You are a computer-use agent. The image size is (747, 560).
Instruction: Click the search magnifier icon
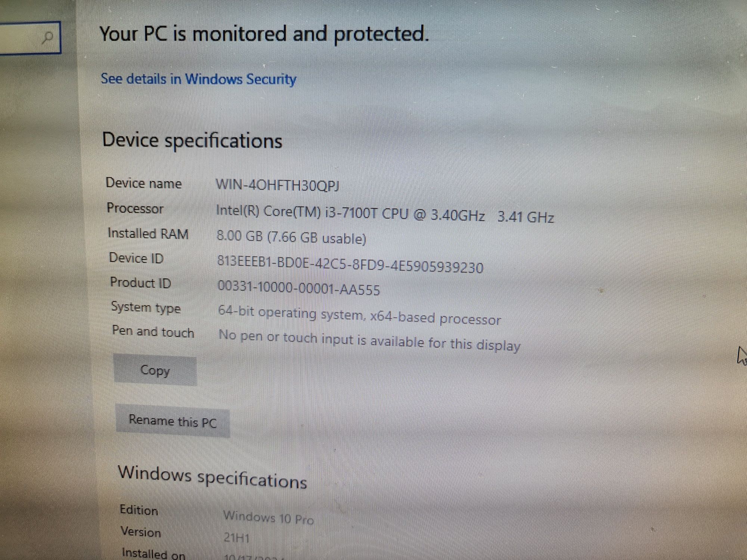tap(47, 38)
